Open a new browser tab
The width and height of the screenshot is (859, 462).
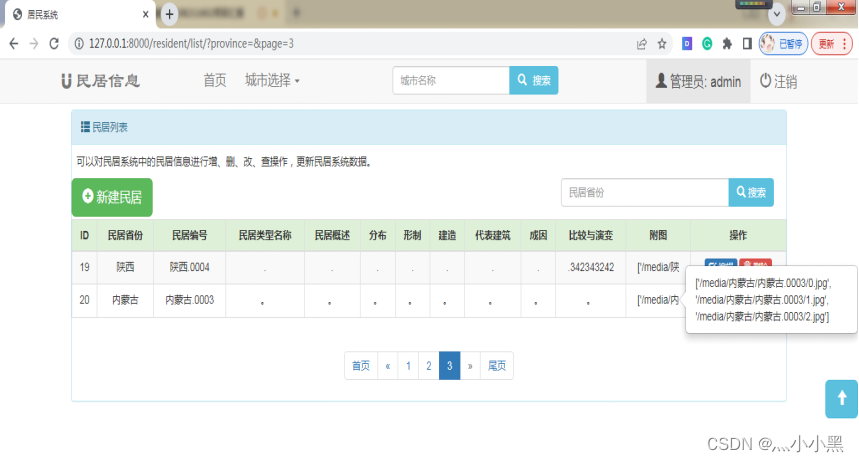[169, 14]
